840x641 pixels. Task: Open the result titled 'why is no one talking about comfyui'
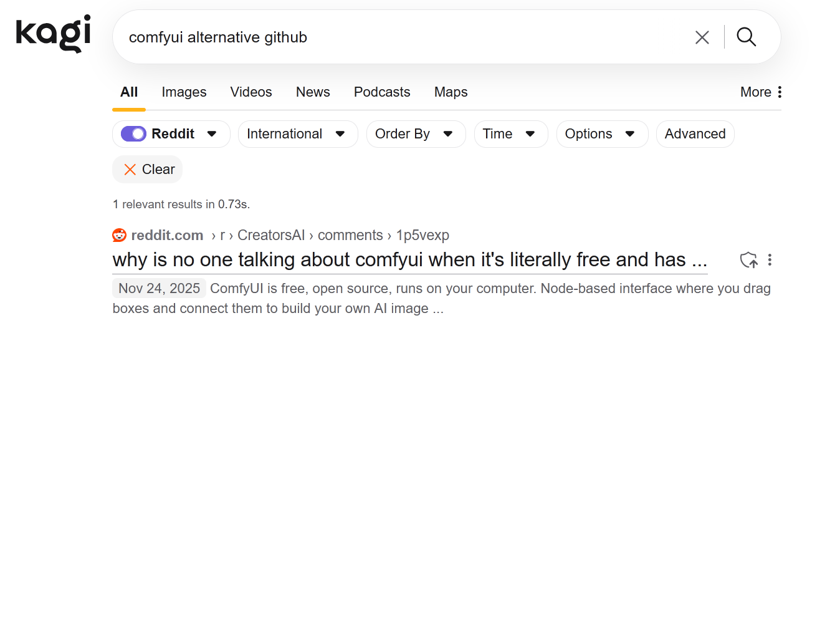[x=410, y=260]
